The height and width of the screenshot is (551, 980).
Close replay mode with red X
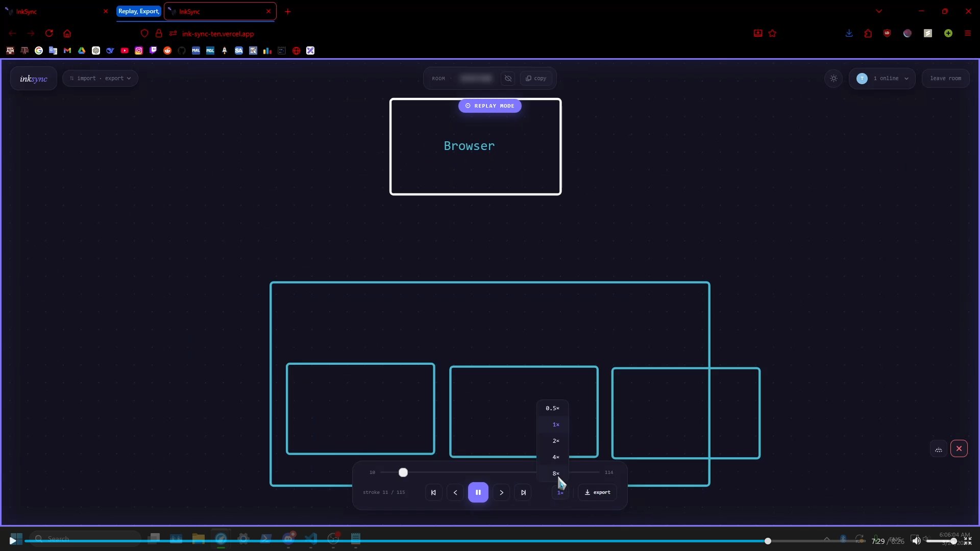click(959, 448)
